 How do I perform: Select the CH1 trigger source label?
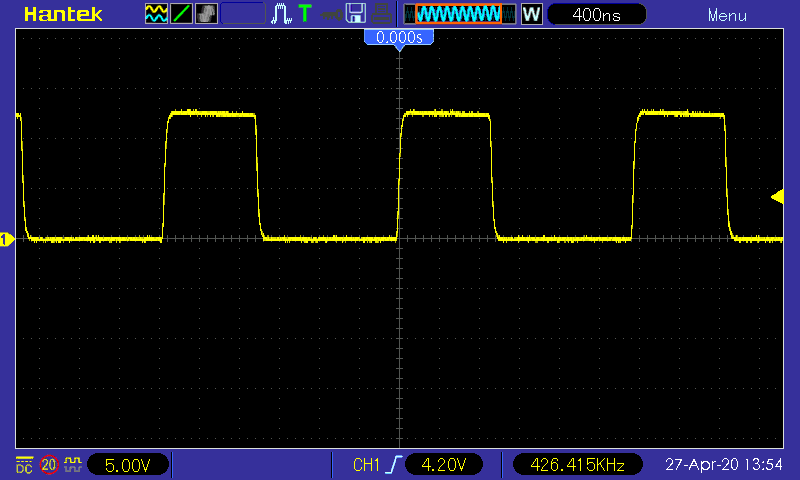(366, 465)
